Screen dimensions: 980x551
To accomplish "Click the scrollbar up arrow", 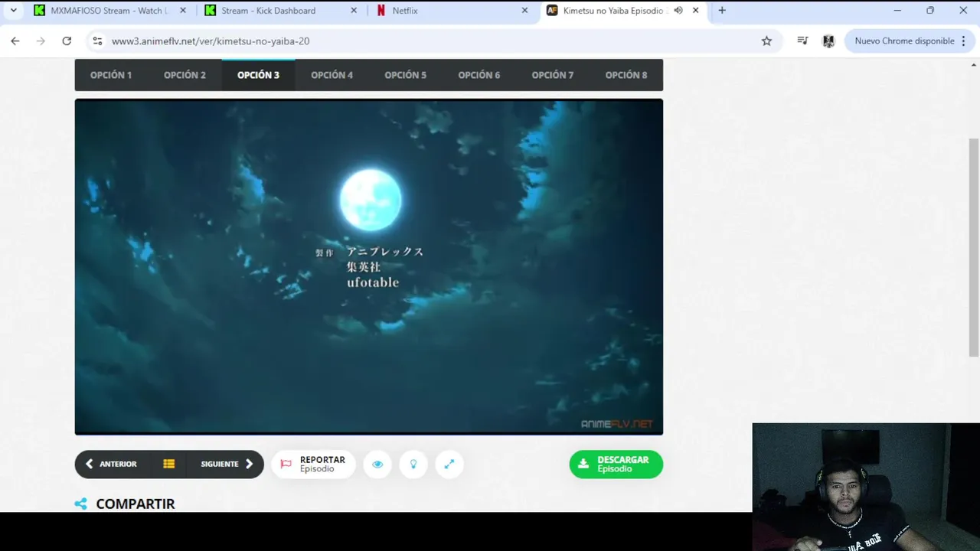I will click(x=974, y=64).
